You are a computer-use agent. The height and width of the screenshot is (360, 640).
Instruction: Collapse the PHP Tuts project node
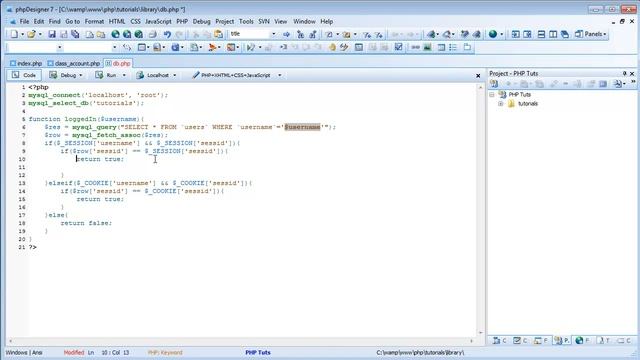[x=492, y=95]
